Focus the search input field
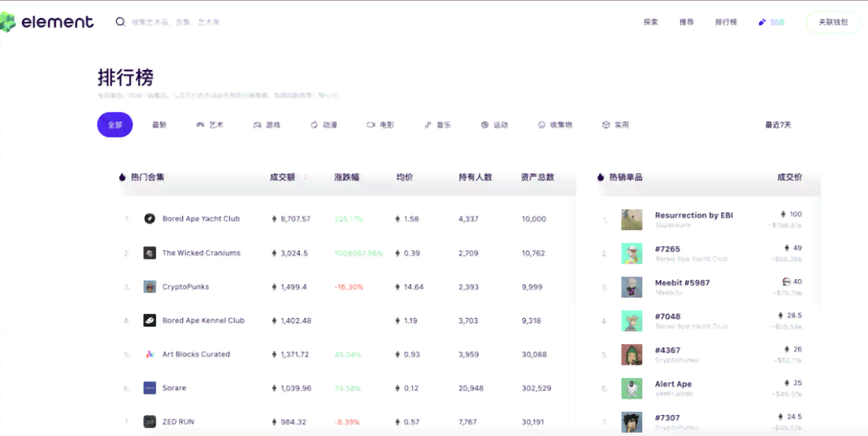This screenshot has height=436, width=868. tap(176, 23)
